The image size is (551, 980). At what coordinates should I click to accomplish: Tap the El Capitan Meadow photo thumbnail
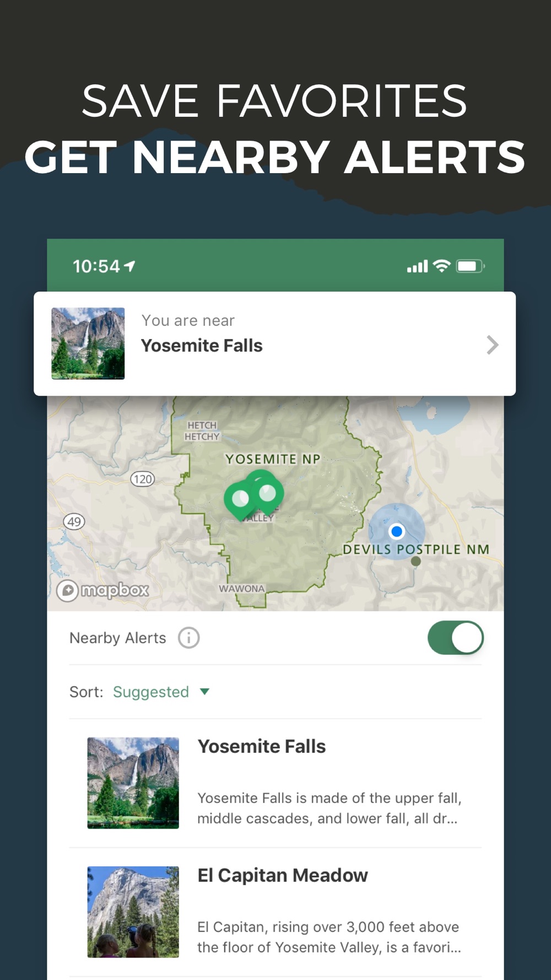pyautogui.click(x=133, y=912)
